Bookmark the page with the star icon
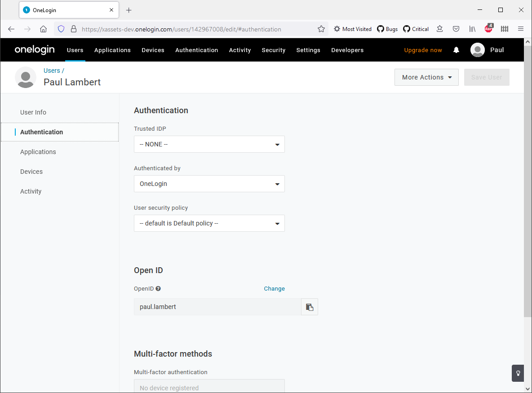Viewport: 532px width, 393px height. point(321,28)
